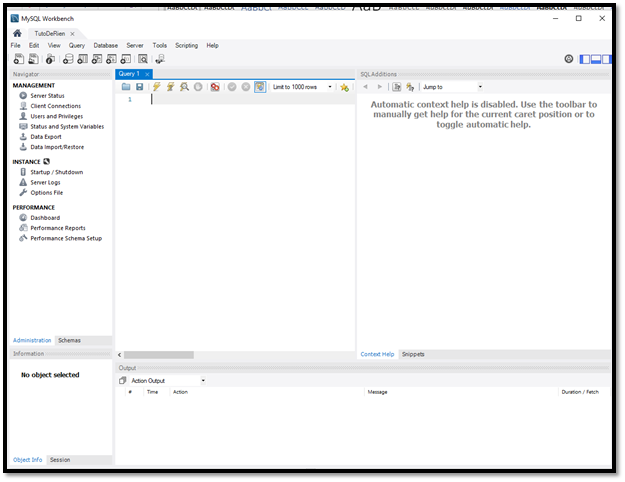Screen dimensions: 625x482
Task: Open Status and System Variables
Action: pyautogui.click(x=67, y=127)
